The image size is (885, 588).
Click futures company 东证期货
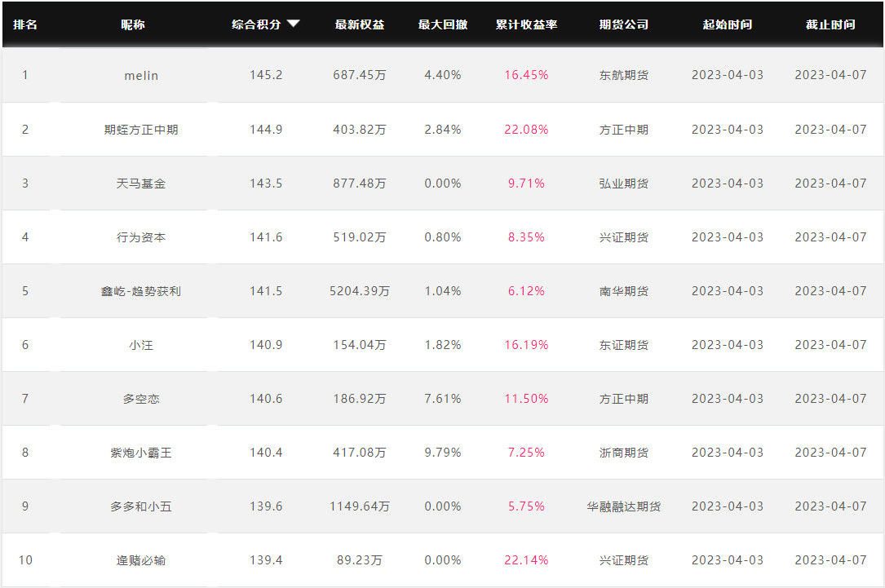pyautogui.click(x=624, y=345)
